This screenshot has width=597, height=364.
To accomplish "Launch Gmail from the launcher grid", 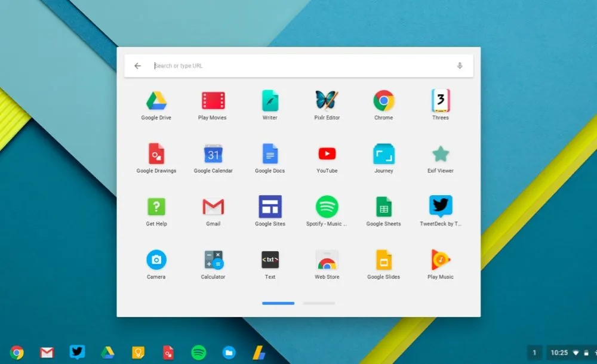I will click(213, 206).
